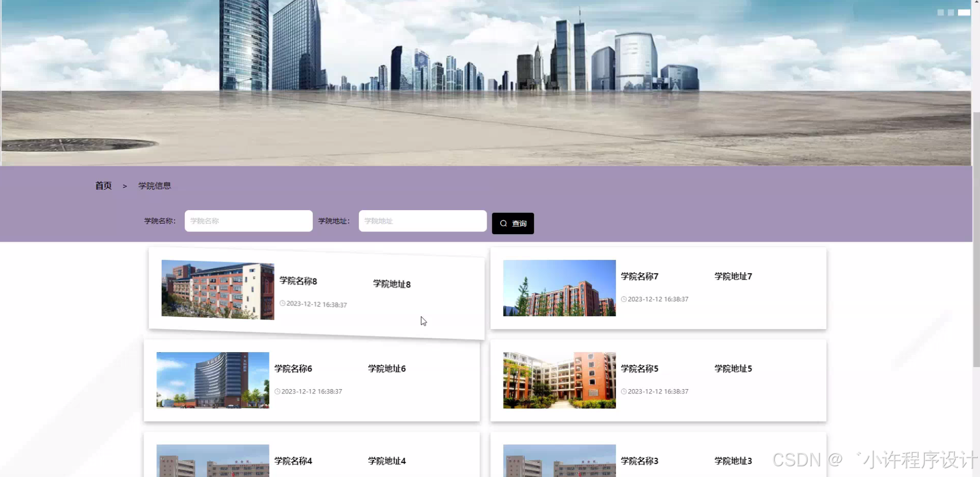Image resolution: width=980 pixels, height=477 pixels.
Task: Click the magnifier icon in 查询 button
Action: (x=503, y=223)
